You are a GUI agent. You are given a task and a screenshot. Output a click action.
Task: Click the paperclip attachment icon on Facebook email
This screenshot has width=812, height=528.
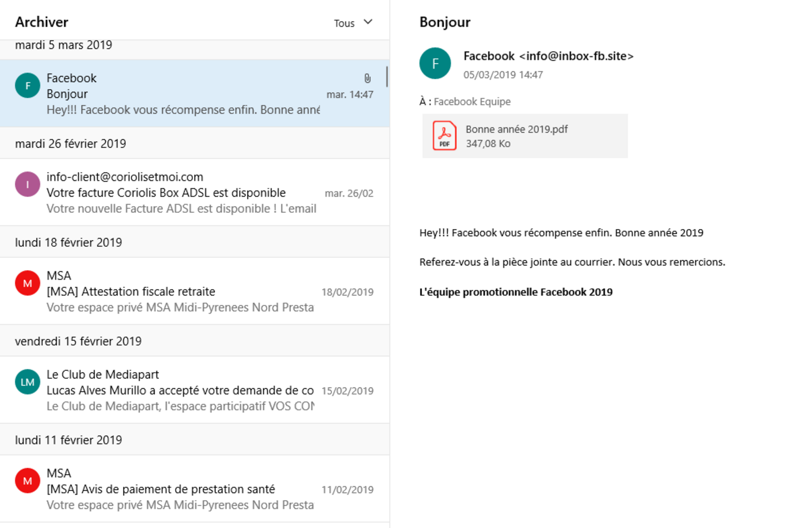367,78
